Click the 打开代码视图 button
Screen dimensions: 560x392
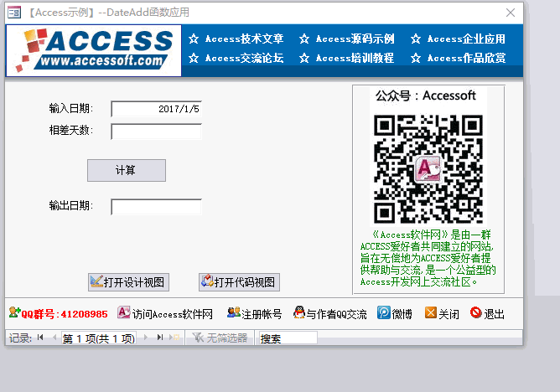coord(239,282)
